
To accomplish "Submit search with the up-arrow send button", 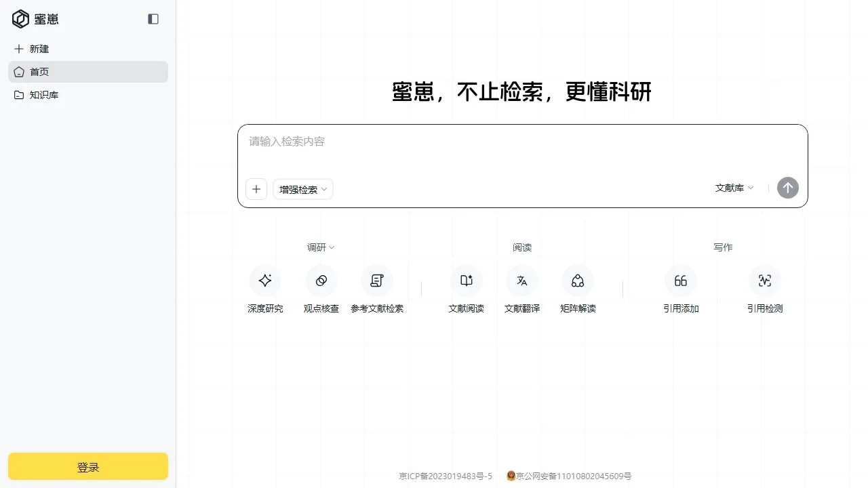I will [x=788, y=188].
